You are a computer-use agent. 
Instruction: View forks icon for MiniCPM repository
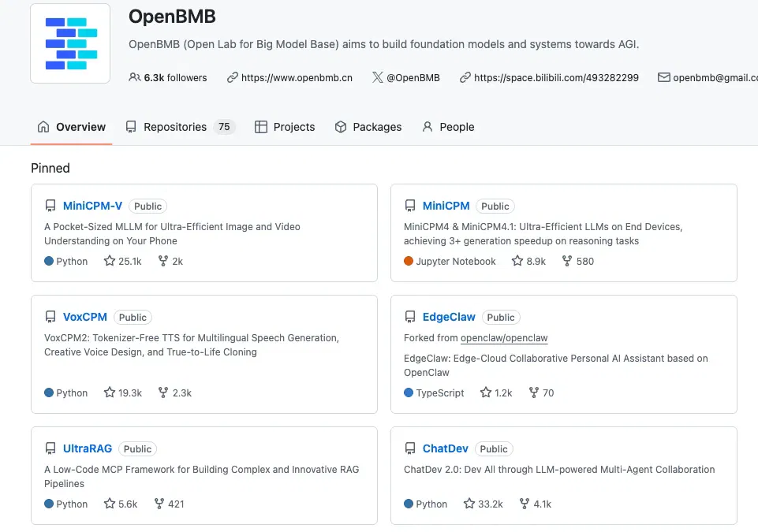point(567,261)
